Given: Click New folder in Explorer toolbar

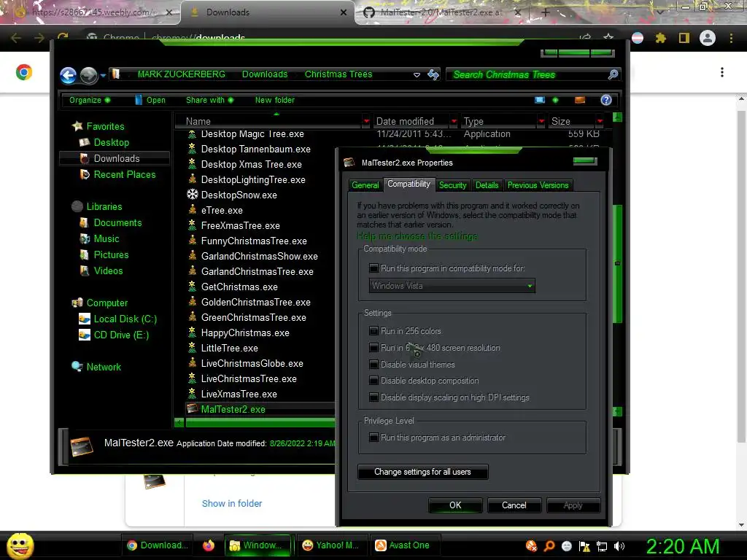Looking at the screenshot, I should [x=275, y=100].
